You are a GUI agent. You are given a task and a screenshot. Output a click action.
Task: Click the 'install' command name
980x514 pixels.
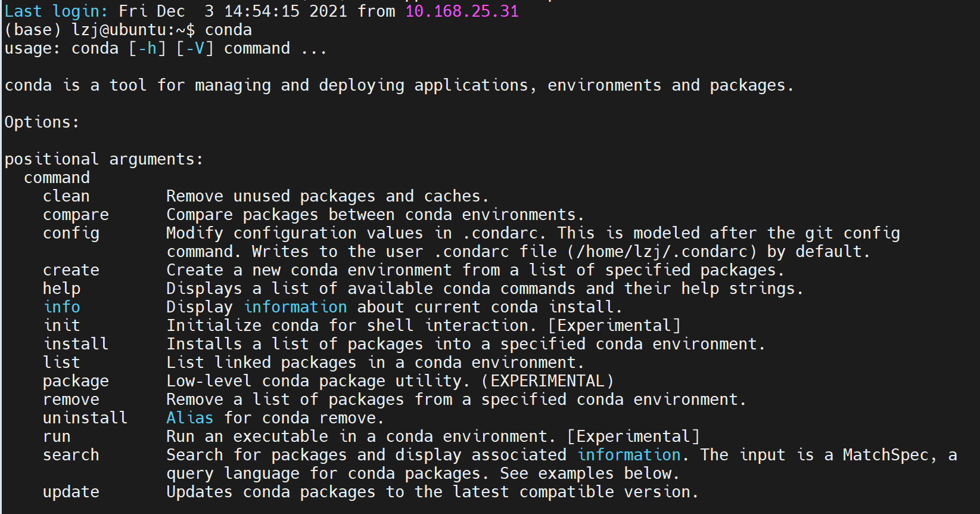click(76, 344)
